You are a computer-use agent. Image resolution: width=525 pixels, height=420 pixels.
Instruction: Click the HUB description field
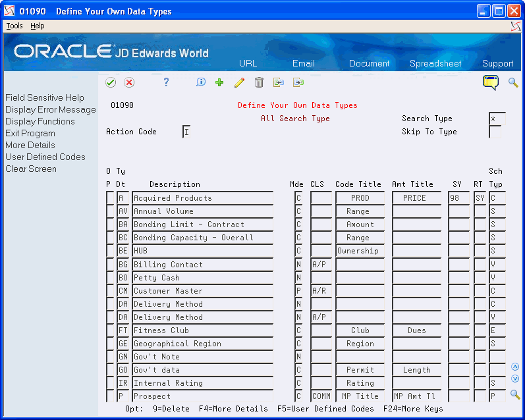tap(203, 251)
